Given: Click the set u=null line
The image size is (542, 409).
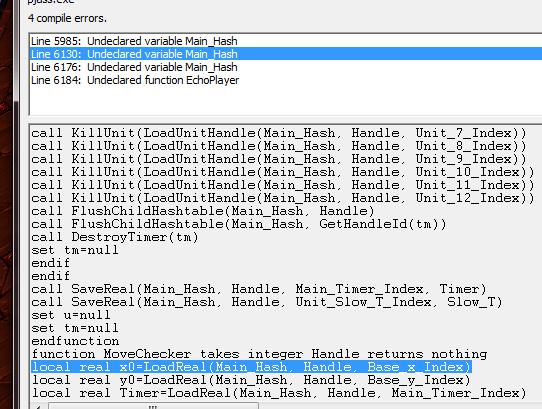Looking at the screenshot, I should tap(71, 315).
